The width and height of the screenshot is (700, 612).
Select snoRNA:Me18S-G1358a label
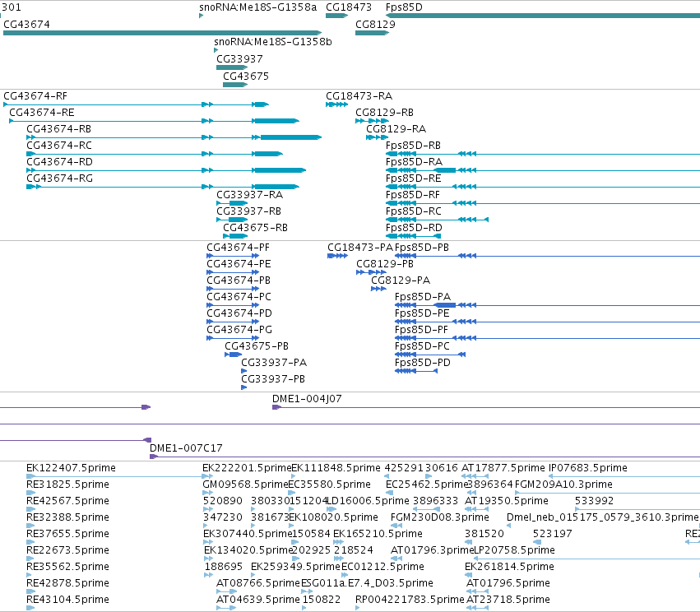click(257, 7)
